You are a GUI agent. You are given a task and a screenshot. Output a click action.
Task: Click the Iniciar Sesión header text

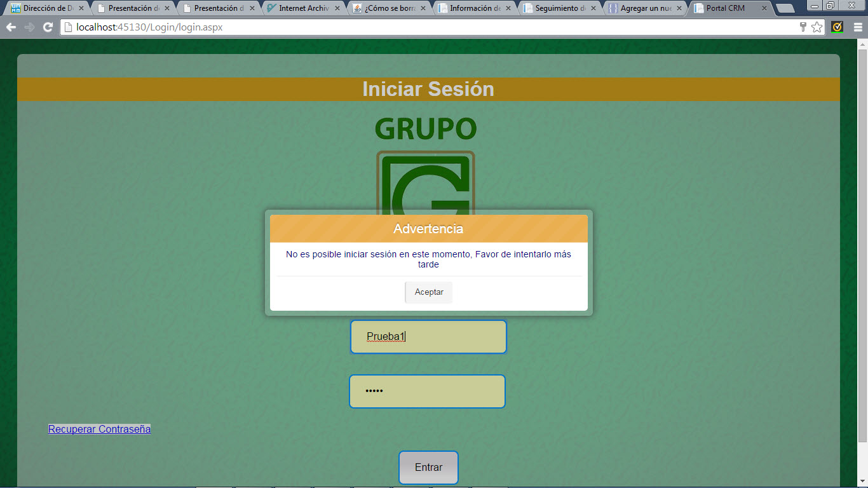click(428, 89)
